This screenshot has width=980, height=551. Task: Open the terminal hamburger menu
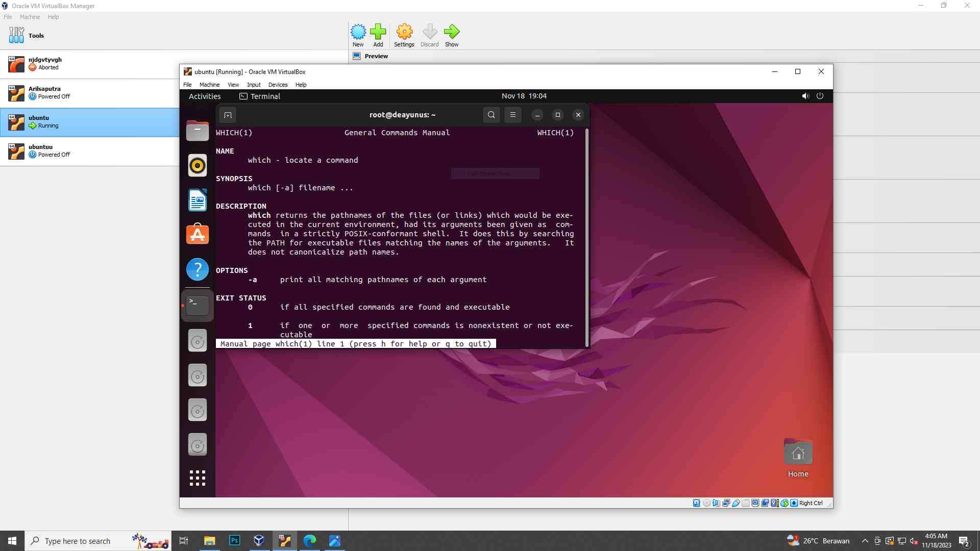point(512,115)
